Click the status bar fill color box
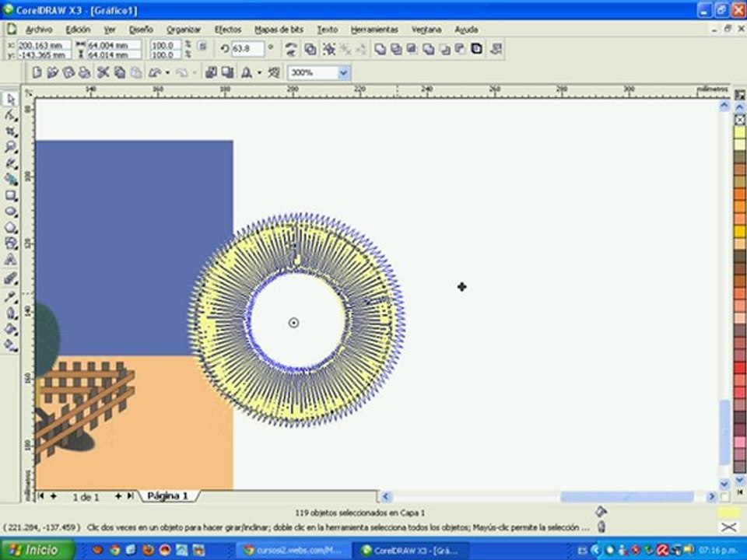Viewport: 747px width, 560px height. coord(728,513)
